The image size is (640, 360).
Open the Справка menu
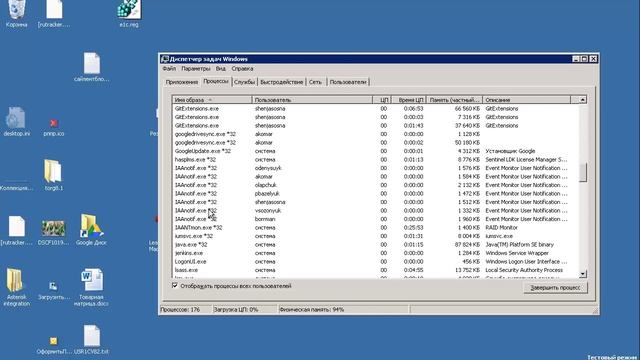(242, 69)
